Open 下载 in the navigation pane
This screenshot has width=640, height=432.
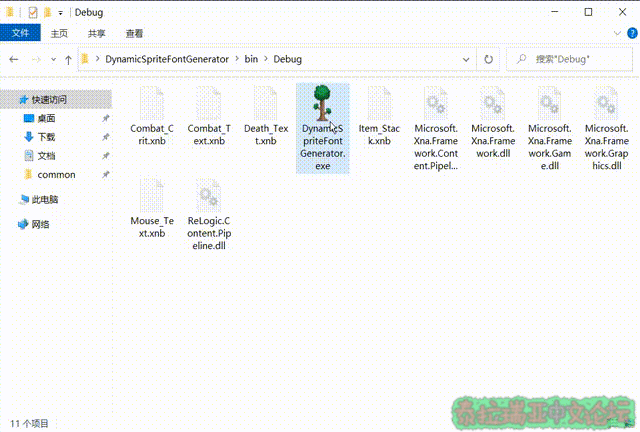tap(46, 137)
